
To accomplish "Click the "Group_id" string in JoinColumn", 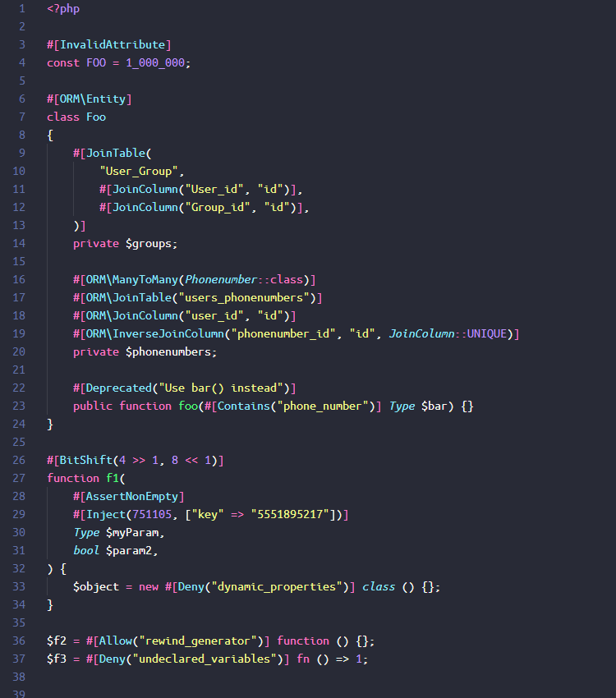I will point(217,207).
